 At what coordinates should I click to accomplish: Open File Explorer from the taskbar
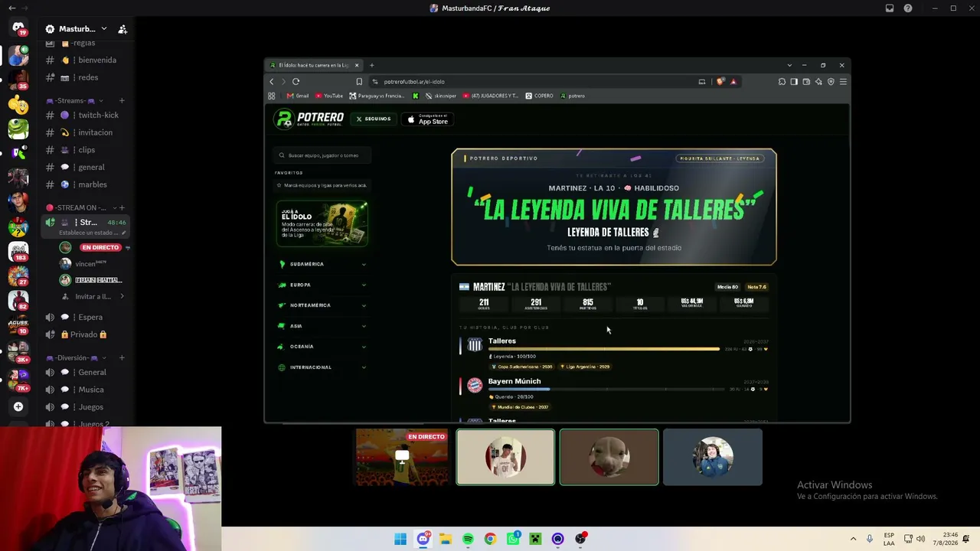(x=446, y=539)
